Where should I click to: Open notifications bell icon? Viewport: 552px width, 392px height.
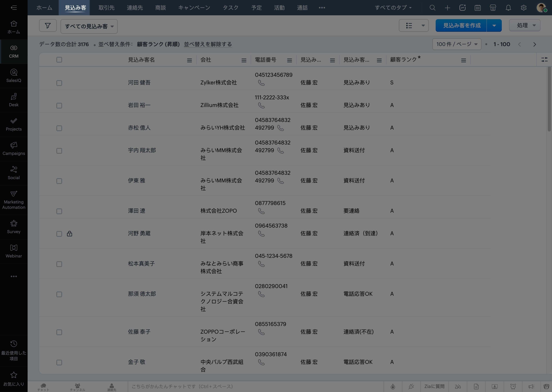pyautogui.click(x=508, y=8)
